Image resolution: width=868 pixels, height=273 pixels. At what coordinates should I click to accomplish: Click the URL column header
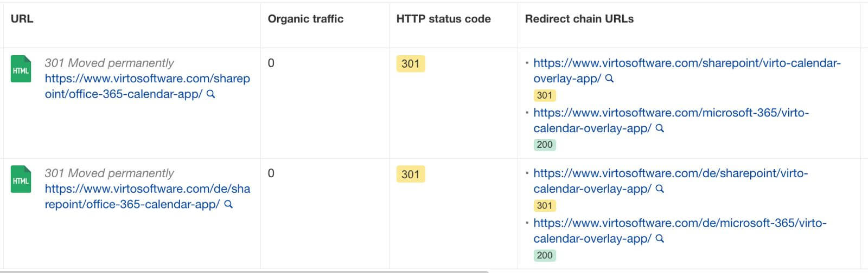point(22,19)
